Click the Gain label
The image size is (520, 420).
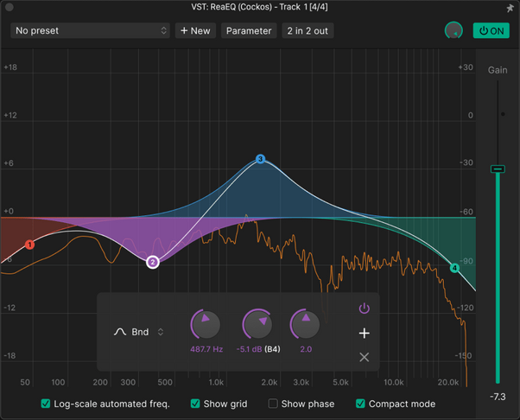[498, 70]
